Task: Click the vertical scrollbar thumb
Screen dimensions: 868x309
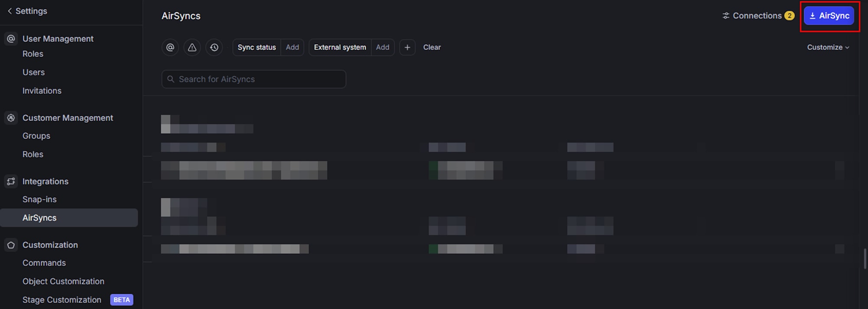Action: (x=865, y=258)
